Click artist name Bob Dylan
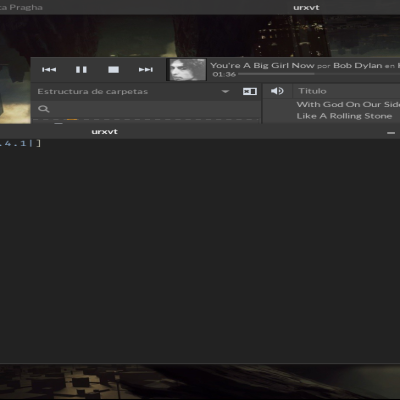The height and width of the screenshot is (400, 400). pos(358,65)
